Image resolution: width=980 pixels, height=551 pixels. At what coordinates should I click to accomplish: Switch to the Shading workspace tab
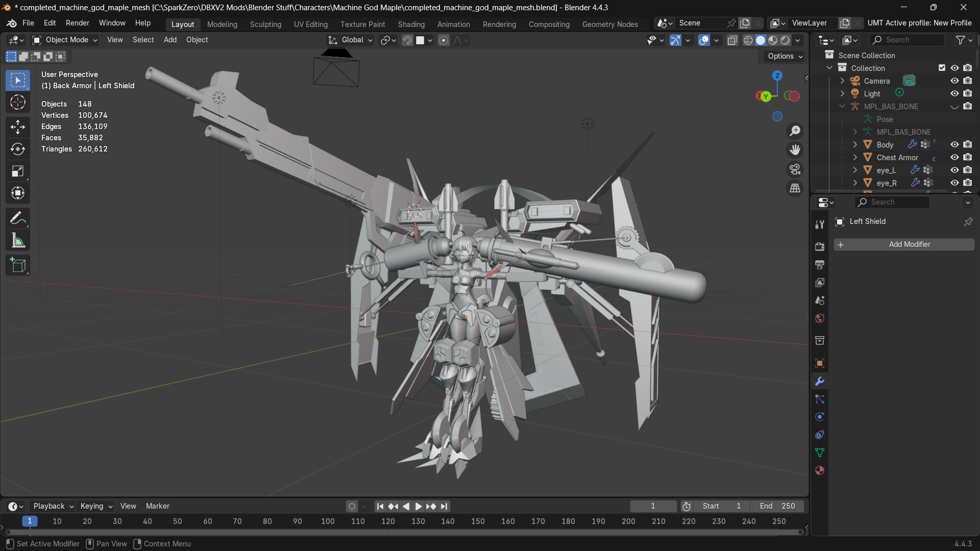(411, 24)
